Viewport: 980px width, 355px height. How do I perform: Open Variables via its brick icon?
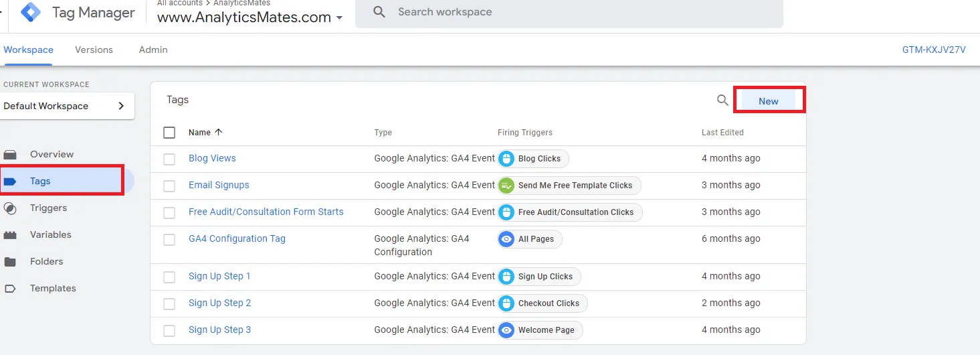click(10, 235)
